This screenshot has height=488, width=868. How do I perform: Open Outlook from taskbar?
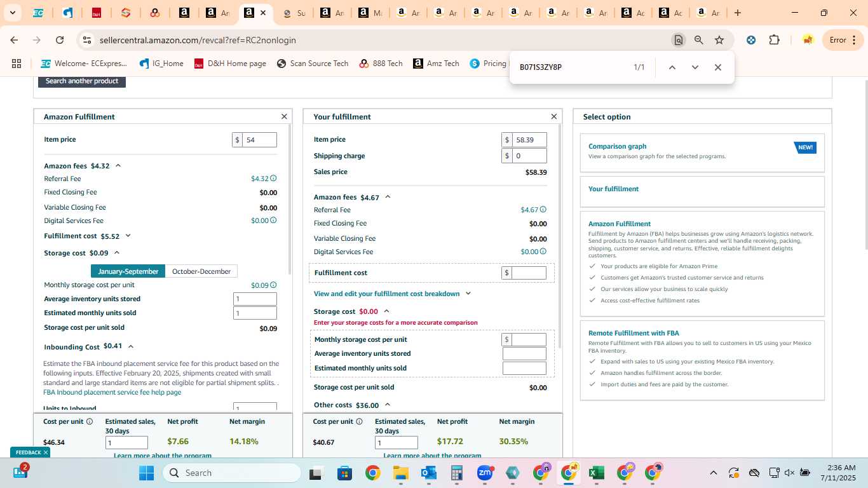428,473
